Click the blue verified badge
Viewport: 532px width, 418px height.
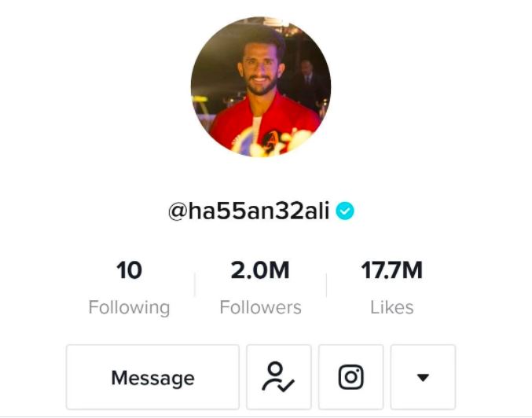[345, 211]
